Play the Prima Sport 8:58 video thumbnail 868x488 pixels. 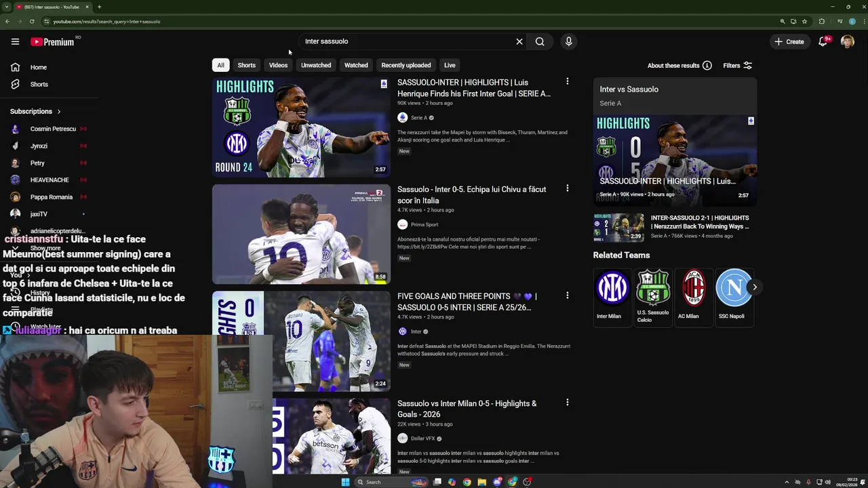coord(301,235)
